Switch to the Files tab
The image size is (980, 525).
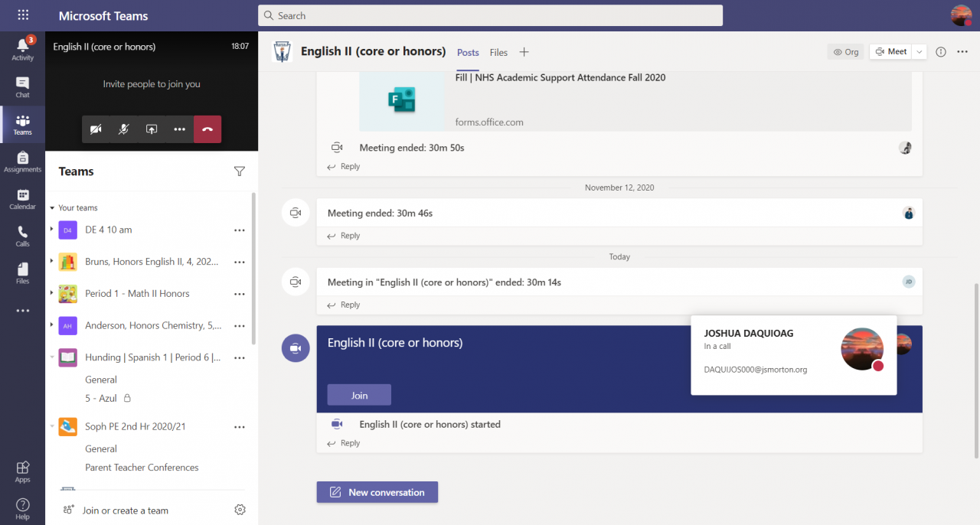coord(498,52)
